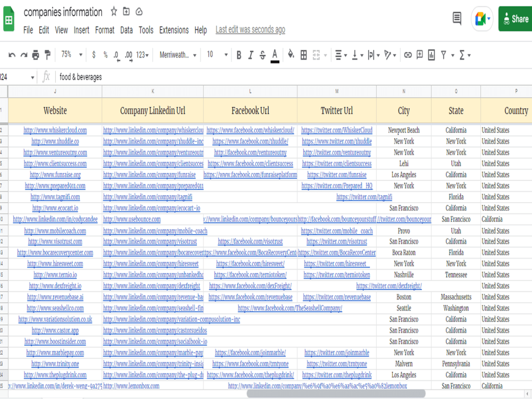
Task: Print the spreadsheet with printer icon
Action: 36,55
